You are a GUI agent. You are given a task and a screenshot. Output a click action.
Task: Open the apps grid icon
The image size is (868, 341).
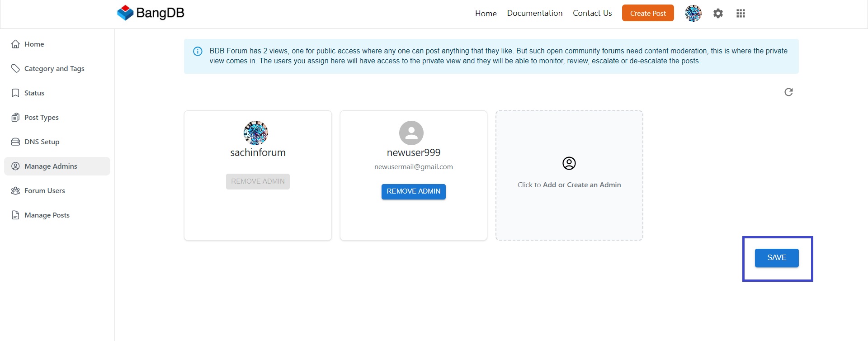pos(741,14)
